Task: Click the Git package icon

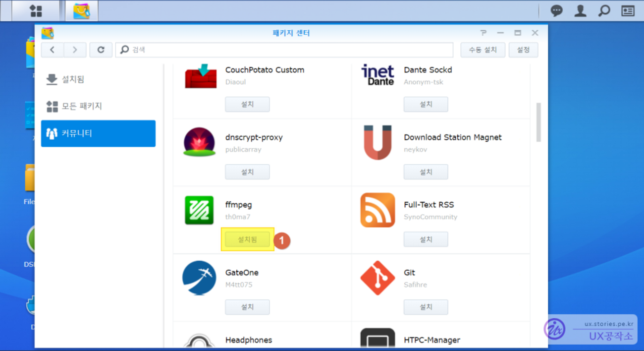Action: click(377, 278)
